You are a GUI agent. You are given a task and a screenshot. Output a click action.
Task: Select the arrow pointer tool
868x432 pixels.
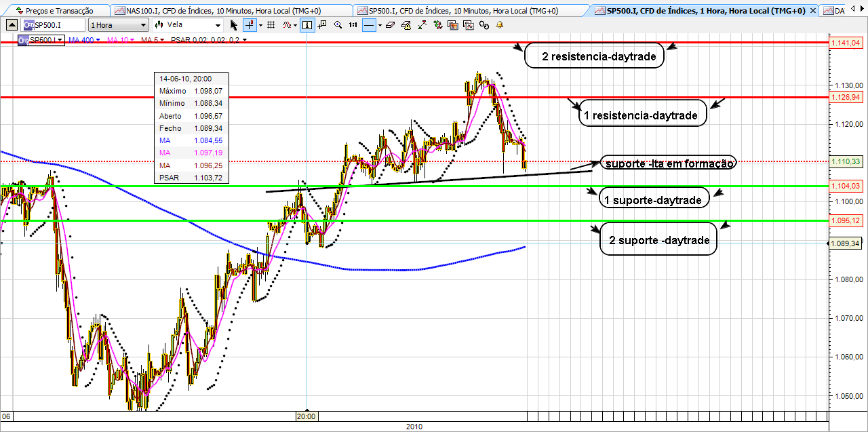point(234,24)
